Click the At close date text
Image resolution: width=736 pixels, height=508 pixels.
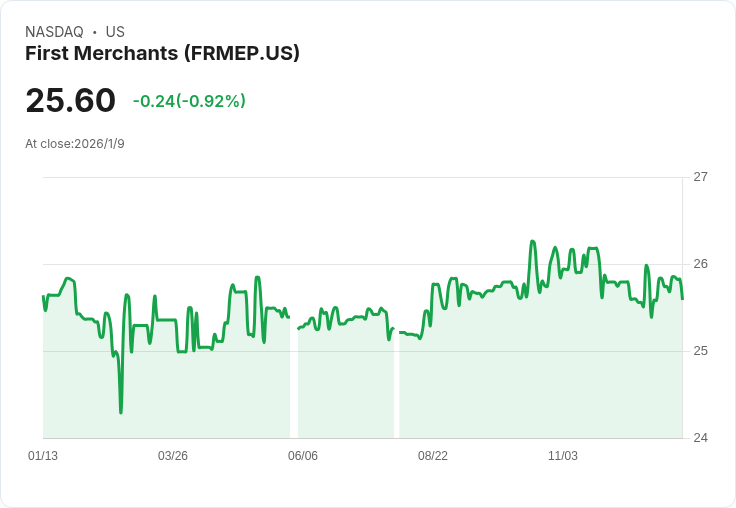(x=75, y=144)
